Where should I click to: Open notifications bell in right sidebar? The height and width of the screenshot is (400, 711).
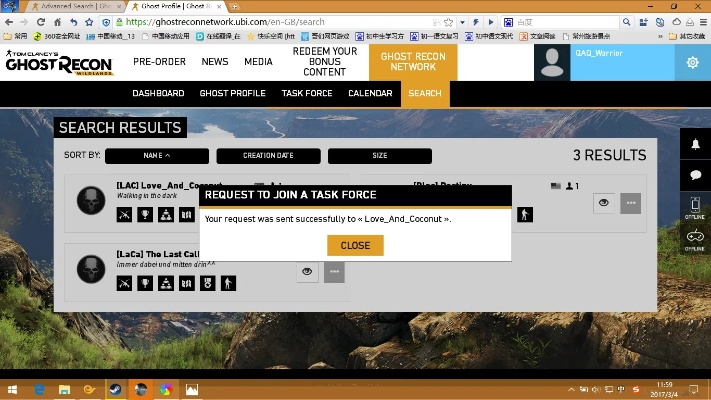pyautogui.click(x=695, y=144)
